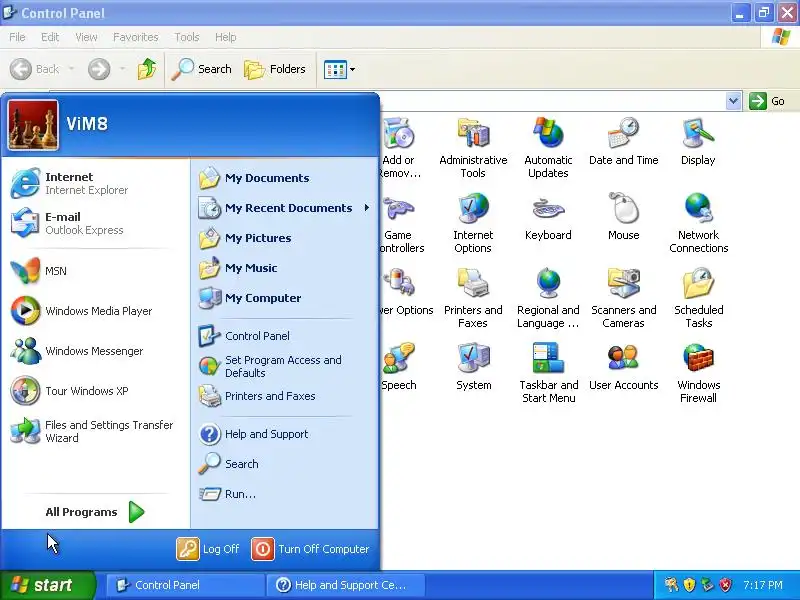Open the Tools menu
Image resolution: width=800 pixels, height=600 pixels.
click(x=187, y=37)
